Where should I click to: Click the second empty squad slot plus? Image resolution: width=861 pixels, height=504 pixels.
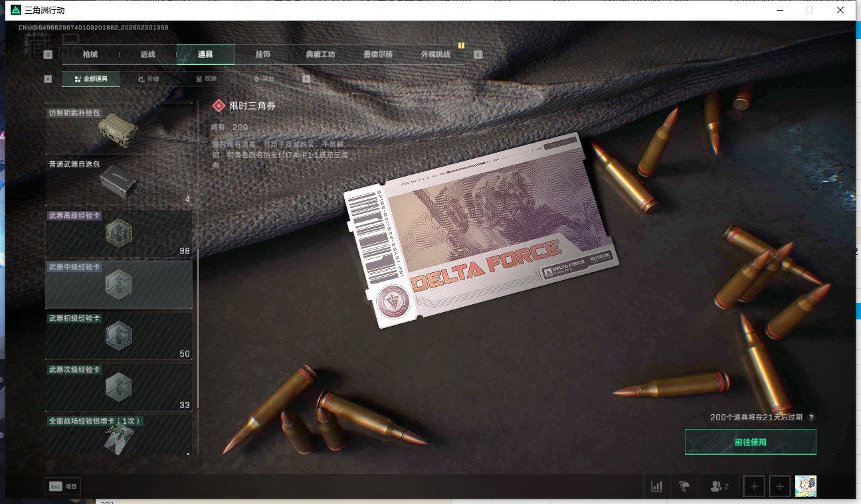780,486
